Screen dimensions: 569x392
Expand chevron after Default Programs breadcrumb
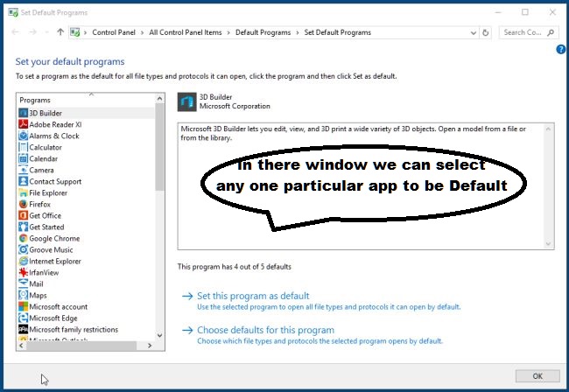[298, 32]
